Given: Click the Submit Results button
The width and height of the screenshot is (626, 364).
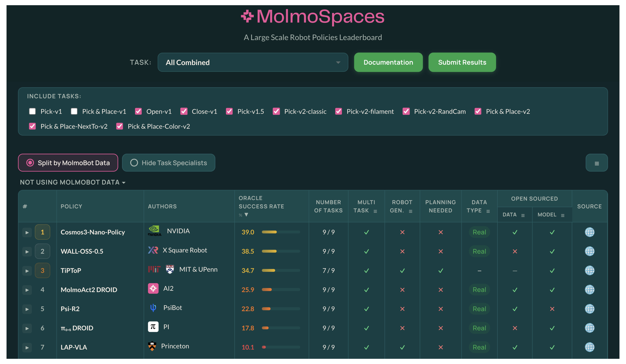Looking at the screenshot, I should (x=462, y=62).
